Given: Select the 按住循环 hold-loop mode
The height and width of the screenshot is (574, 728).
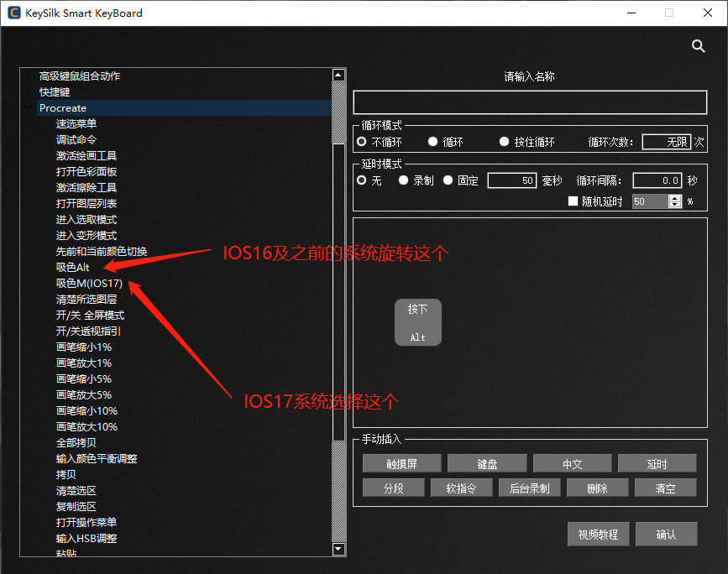Looking at the screenshot, I should (x=503, y=139).
